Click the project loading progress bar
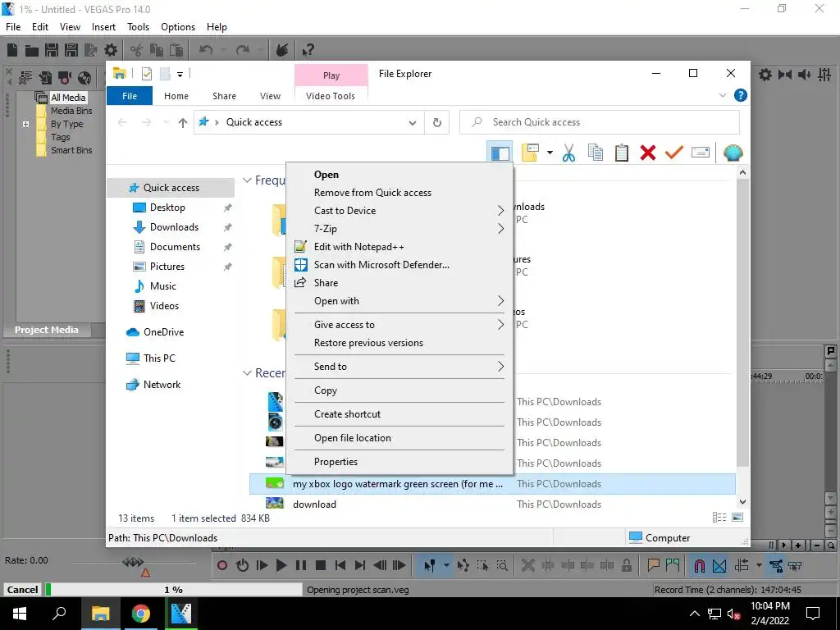Image resolution: width=840 pixels, height=630 pixels. 174,590
